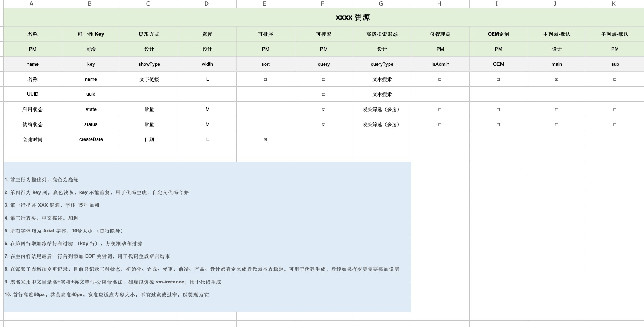Click the 'queryType' key cell
The image size is (644, 327).
[x=382, y=64]
